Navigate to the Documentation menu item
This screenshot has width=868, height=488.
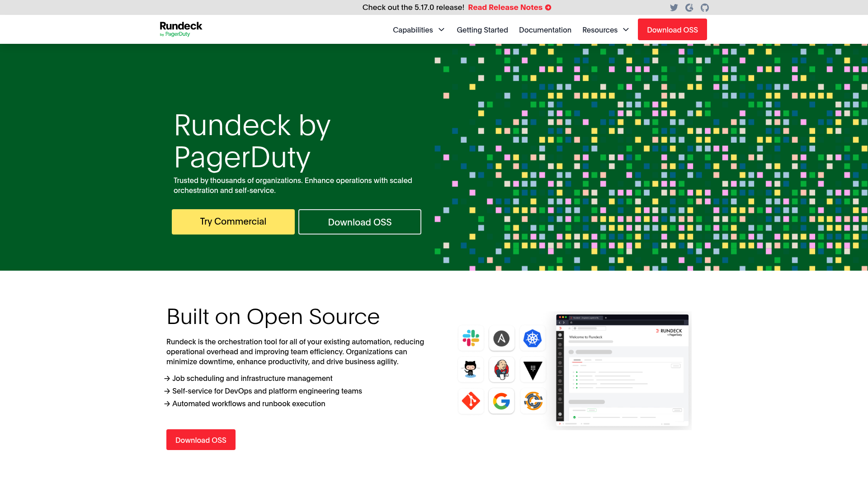(545, 30)
